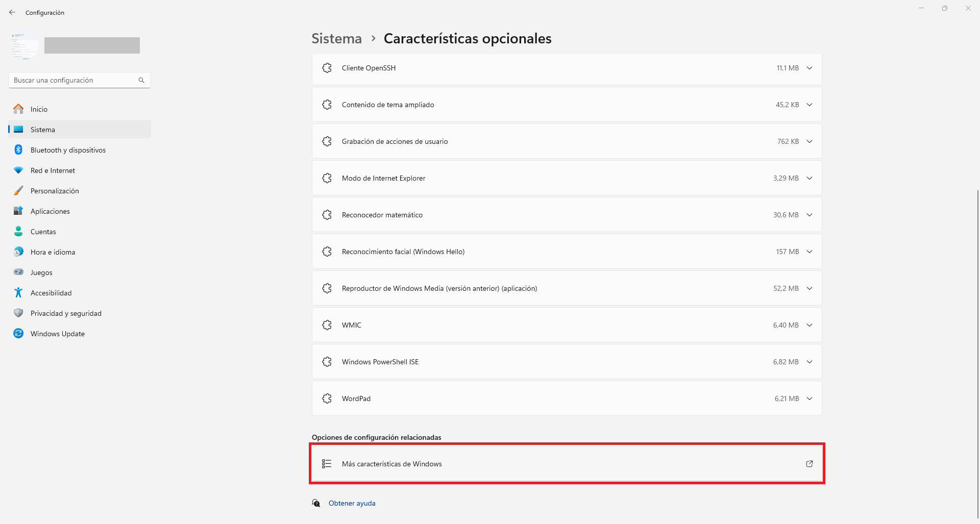Click the puzzle icon beside WordPad

327,398
